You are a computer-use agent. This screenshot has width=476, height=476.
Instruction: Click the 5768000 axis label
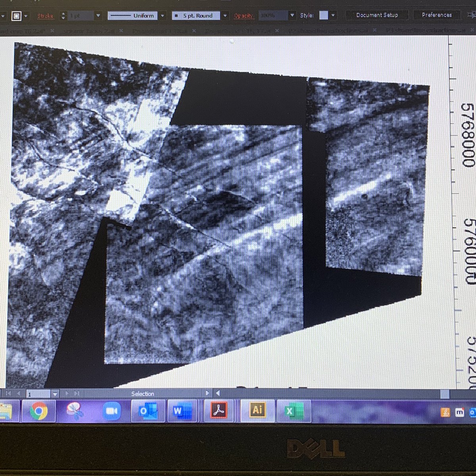coord(468,135)
